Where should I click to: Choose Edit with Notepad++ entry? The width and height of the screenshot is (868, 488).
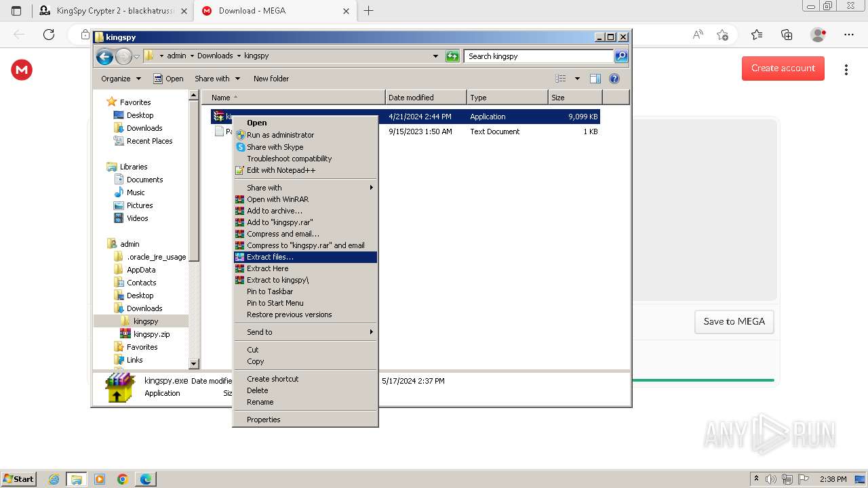305,170
